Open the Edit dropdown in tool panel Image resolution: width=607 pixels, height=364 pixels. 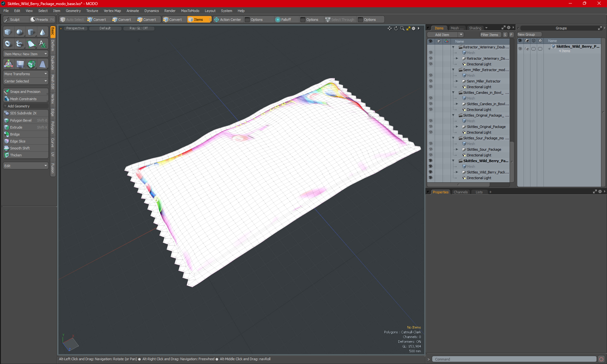click(x=26, y=166)
